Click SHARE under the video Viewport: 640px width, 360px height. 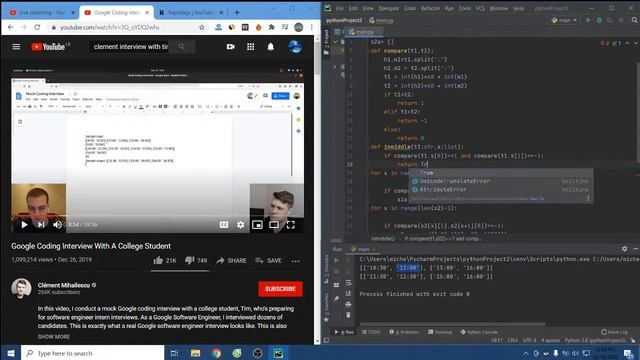pos(231,260)
